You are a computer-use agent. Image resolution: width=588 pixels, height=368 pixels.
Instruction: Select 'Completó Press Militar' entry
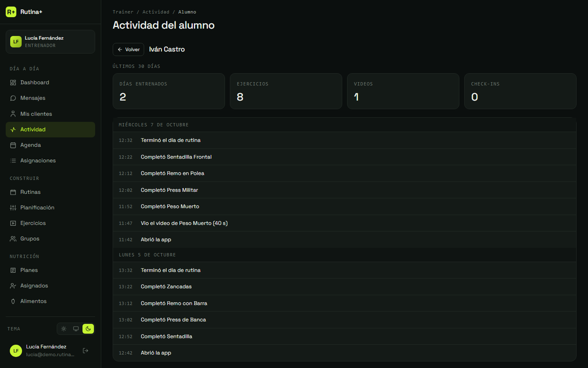(345, 190)
